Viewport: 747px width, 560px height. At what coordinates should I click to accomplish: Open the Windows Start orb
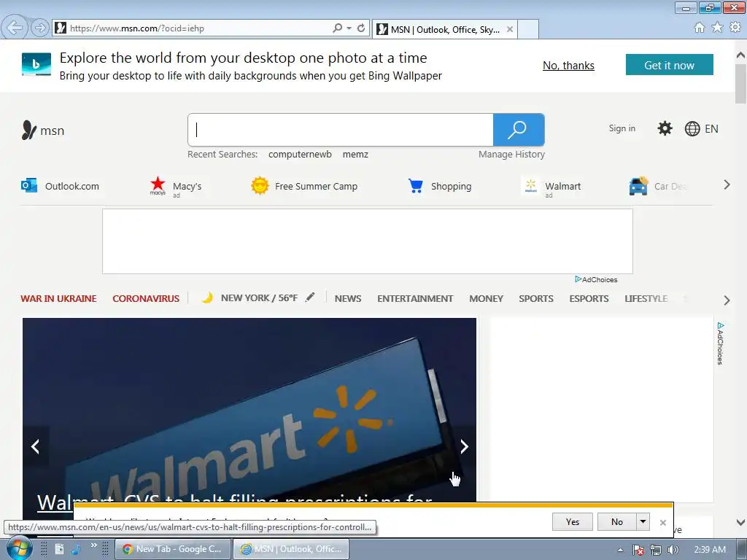(20, 548)
